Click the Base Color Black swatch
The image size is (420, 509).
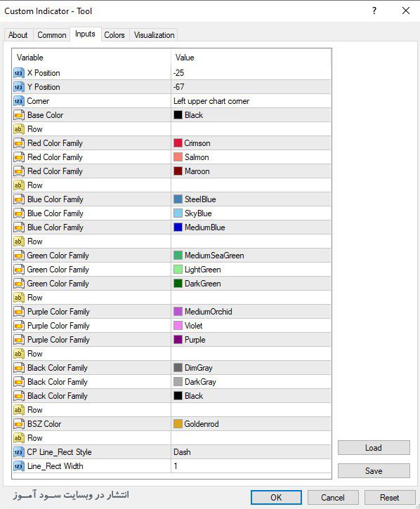click(x=178, y=115)
